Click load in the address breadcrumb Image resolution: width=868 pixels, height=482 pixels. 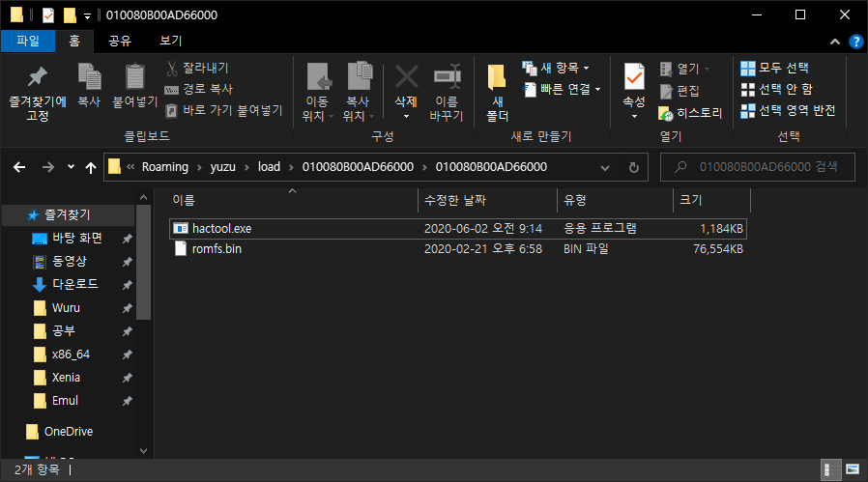269,166
